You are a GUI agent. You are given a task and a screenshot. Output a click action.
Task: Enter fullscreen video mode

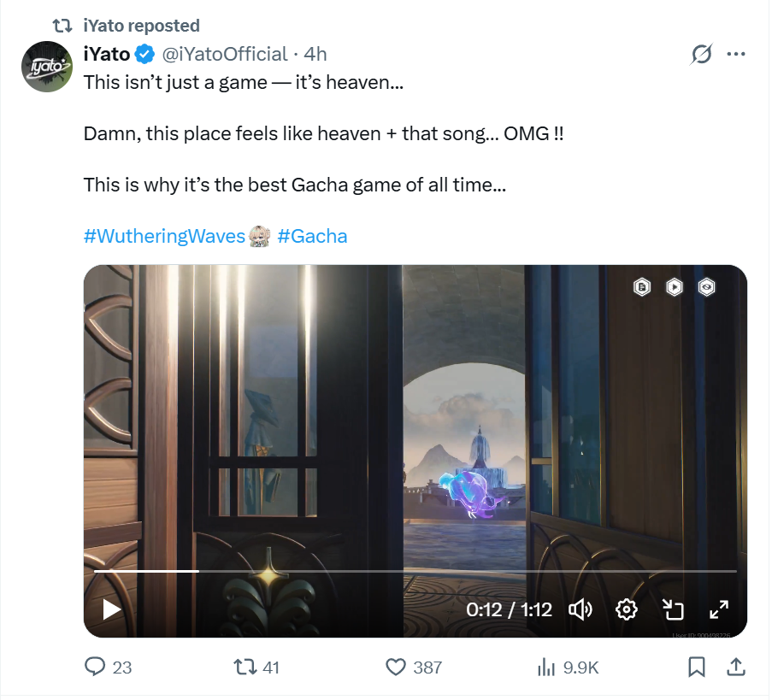click(x=719, y=609)
